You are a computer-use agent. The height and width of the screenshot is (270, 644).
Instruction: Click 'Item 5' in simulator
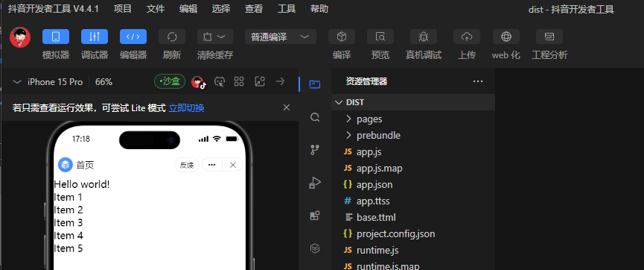point(68,248)
